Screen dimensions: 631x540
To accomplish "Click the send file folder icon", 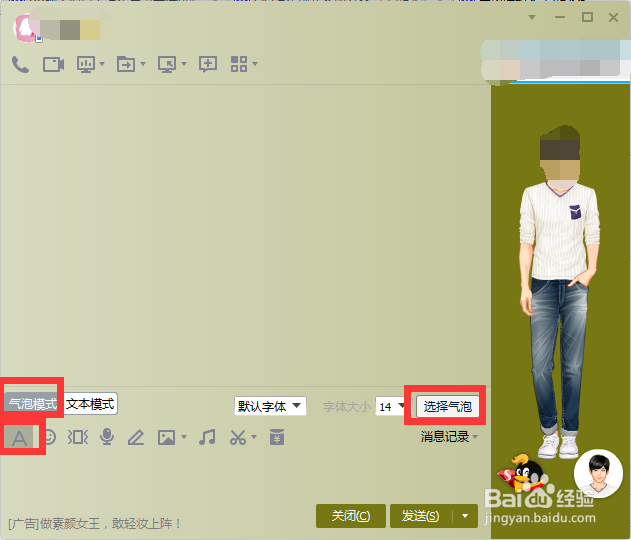I will (126, 64).
